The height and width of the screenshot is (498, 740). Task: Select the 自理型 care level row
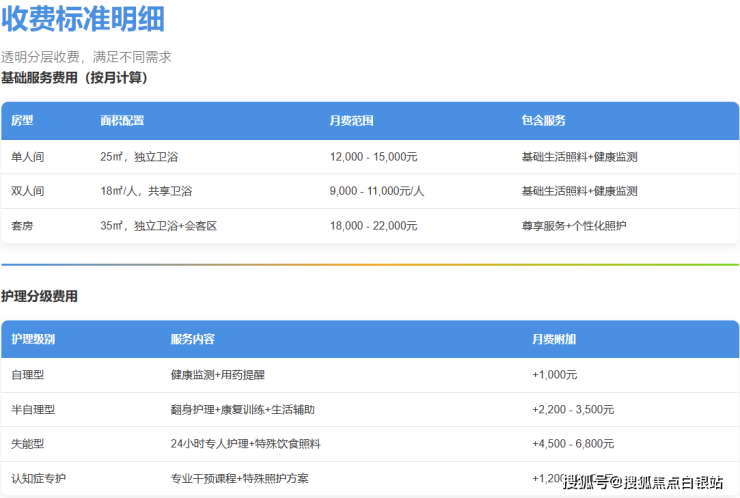28,375
